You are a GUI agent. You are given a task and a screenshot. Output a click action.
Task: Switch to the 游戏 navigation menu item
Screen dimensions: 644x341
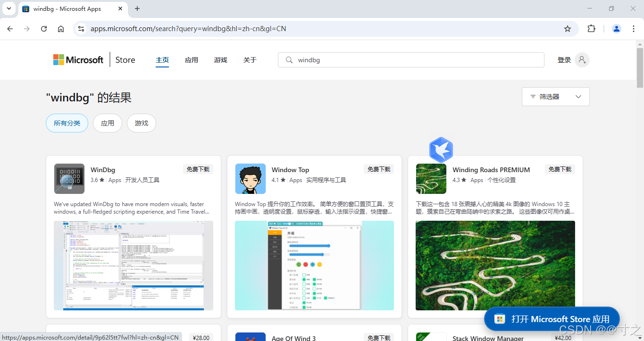[x=220, y=60]
